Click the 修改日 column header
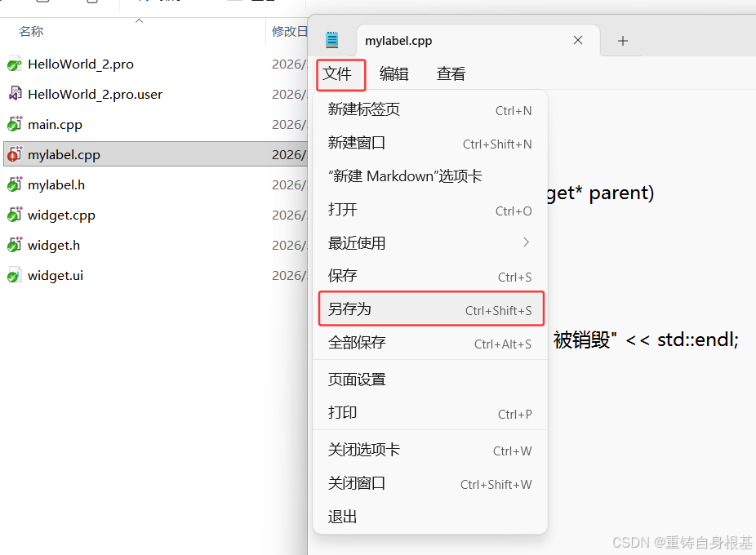The image size is (756, 555). 287,31
